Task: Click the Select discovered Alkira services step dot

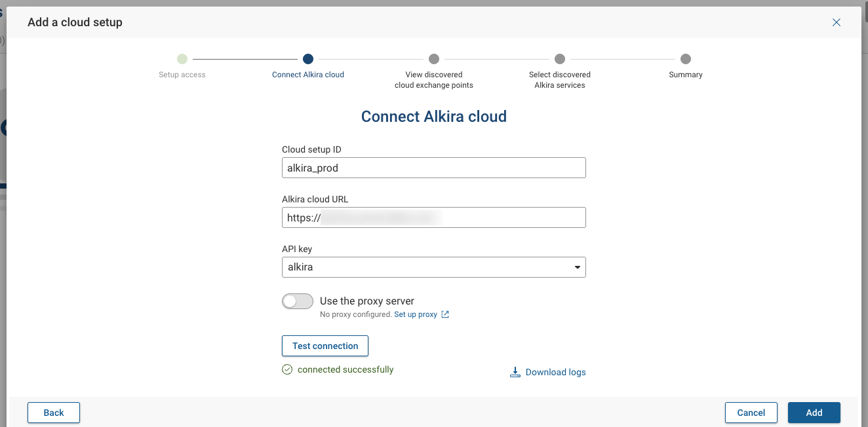Action: [x=560, y=59]
